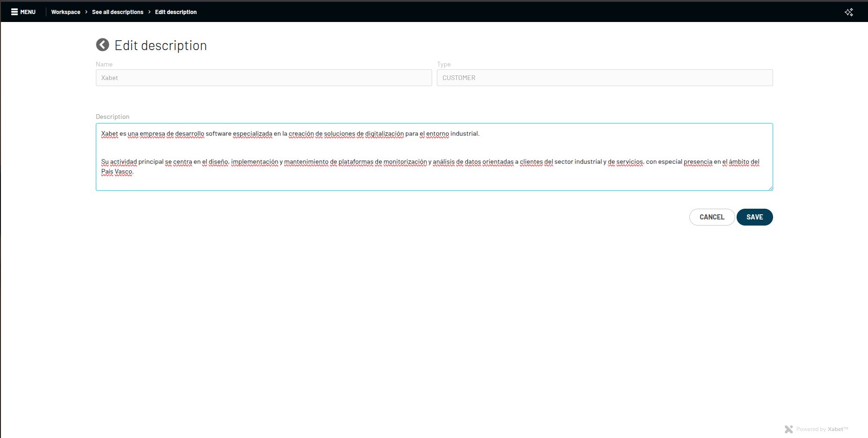Viewport: 868px width, 438px height.
Task: Click the Edit description breadcrumb
Action: tap(176, 12)
